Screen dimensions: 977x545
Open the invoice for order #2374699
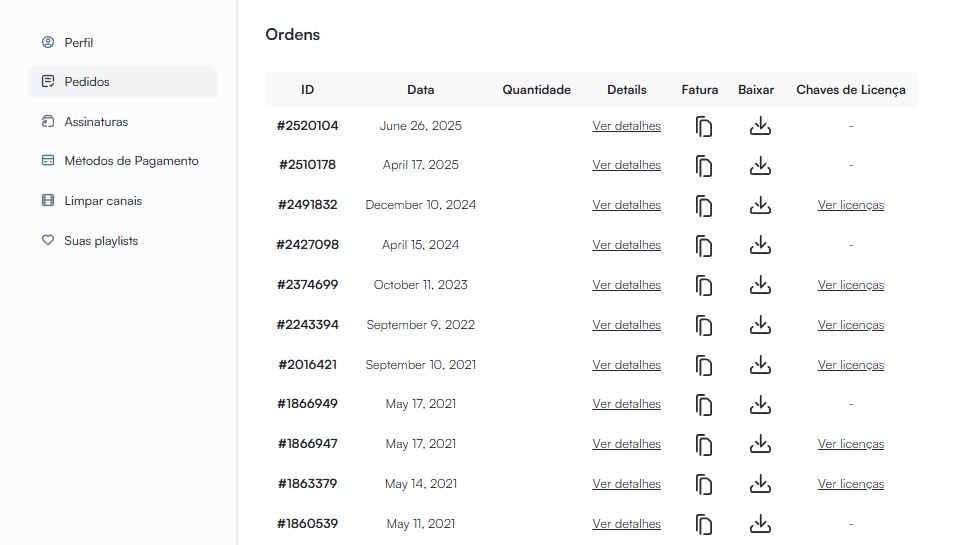pos(704,286)
